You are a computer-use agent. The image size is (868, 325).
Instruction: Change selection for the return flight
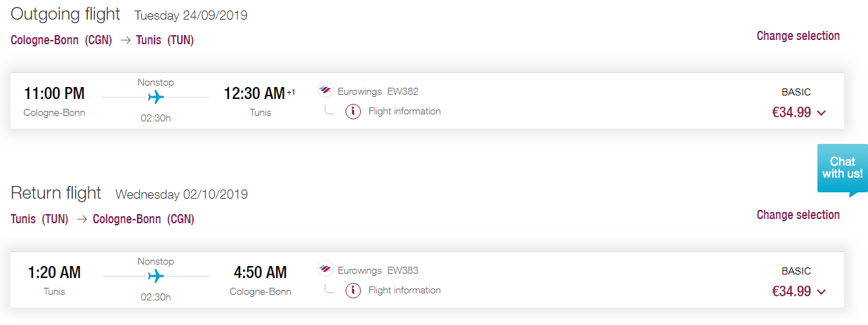[798, 215]
